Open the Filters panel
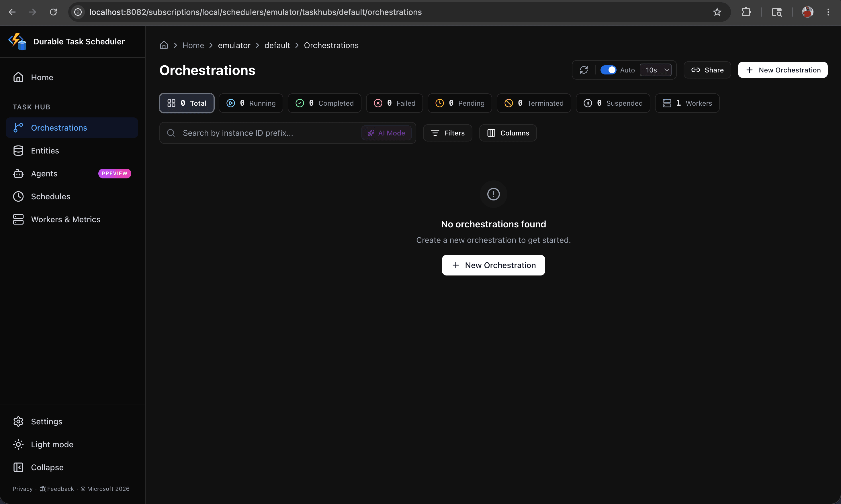 point(447,133)
